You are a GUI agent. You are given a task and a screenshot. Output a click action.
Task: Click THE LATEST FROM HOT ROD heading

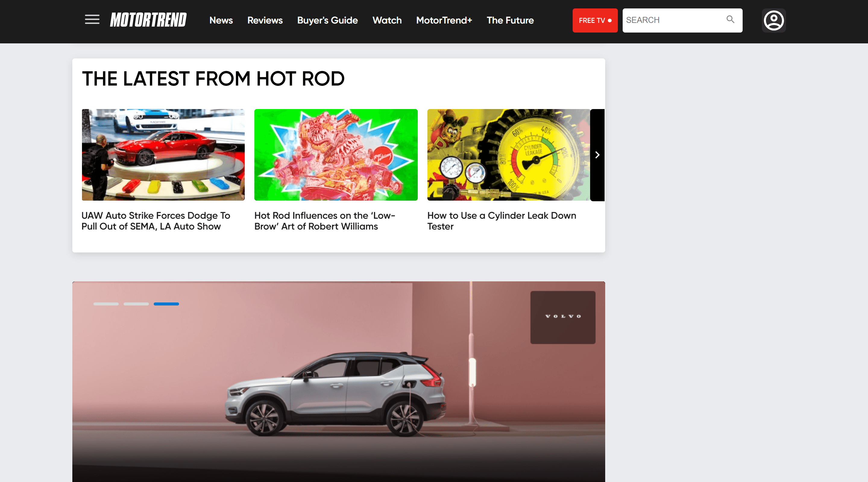tap(213, 79)
